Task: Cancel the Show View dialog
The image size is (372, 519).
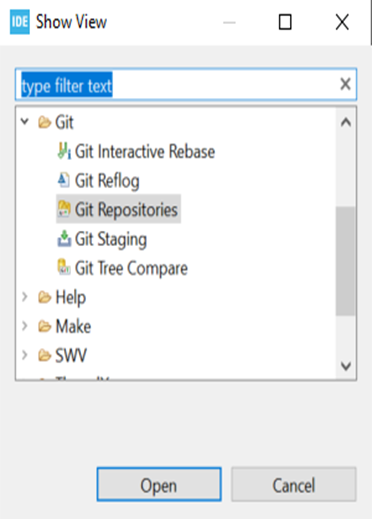Action: (294, 484)
